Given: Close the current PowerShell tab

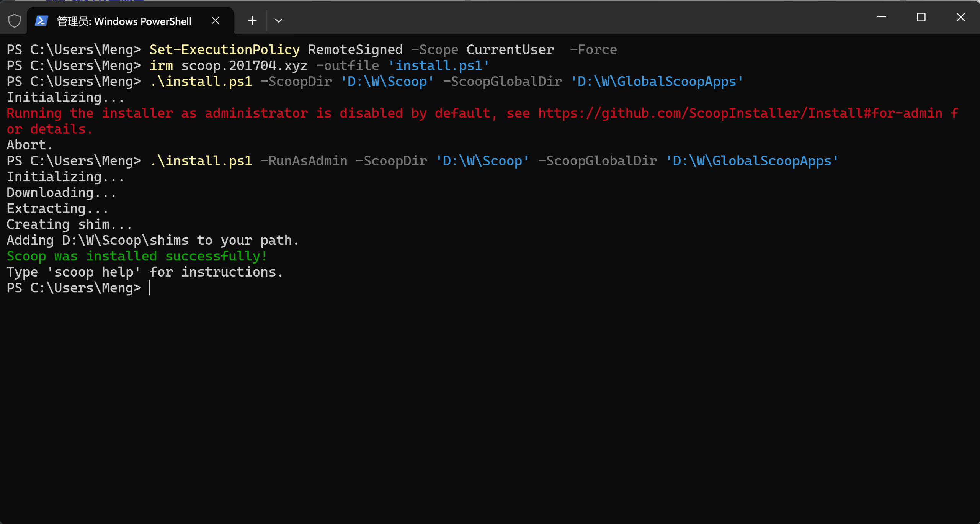Looking at the screenshot, I should (x=215, y=20).
